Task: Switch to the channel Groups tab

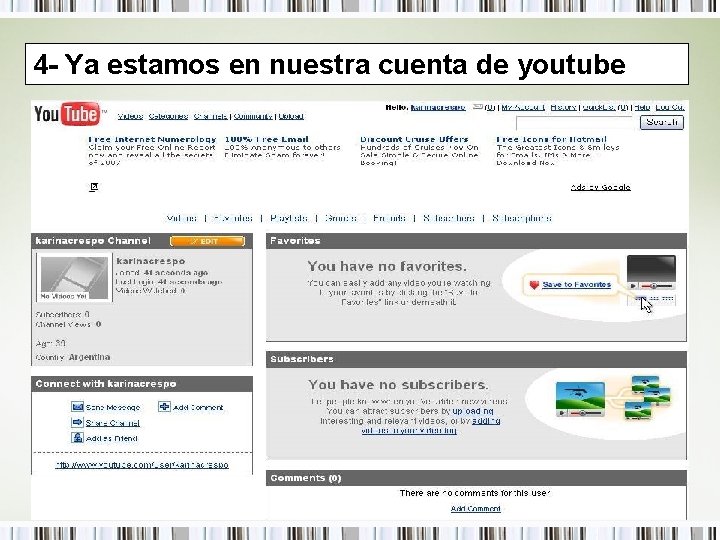Action: click(x=341, y=218)
